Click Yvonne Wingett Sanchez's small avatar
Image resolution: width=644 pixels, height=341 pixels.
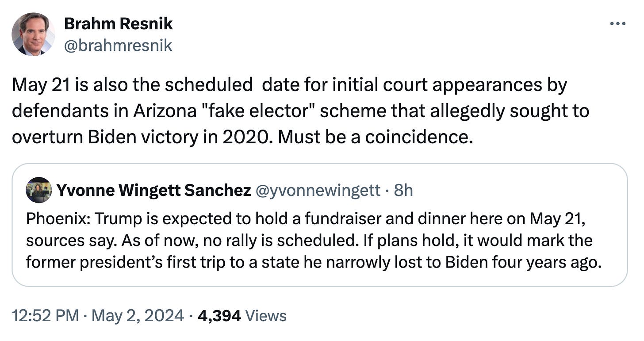pos(39,190)
